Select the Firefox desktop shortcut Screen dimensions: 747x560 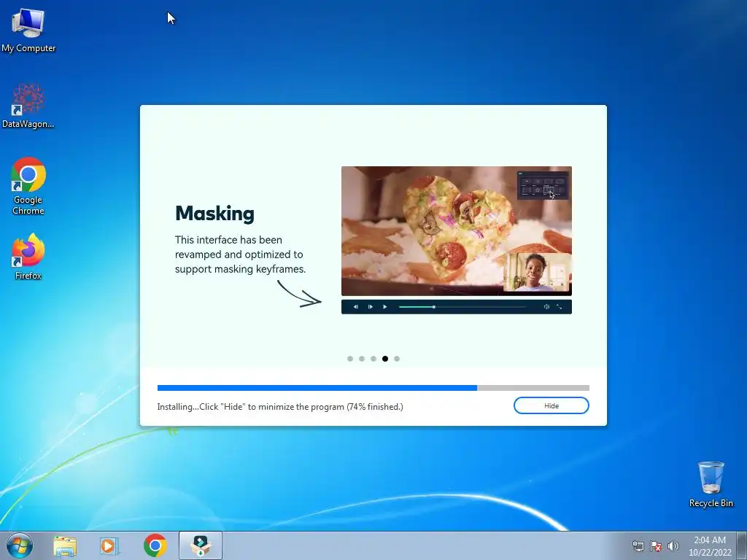pos(28,256)
